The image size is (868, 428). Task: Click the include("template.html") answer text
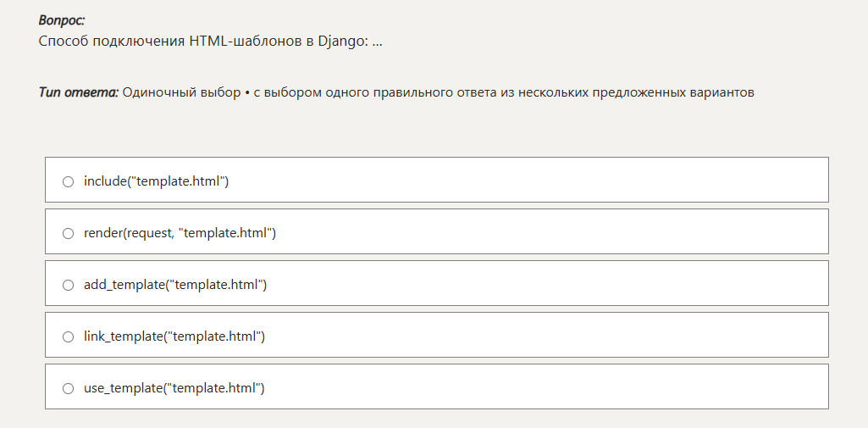click(x=156, y=181)
